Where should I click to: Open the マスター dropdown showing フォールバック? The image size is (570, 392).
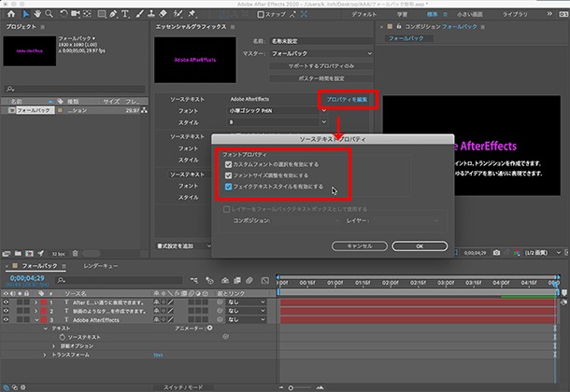pos(321,53)
